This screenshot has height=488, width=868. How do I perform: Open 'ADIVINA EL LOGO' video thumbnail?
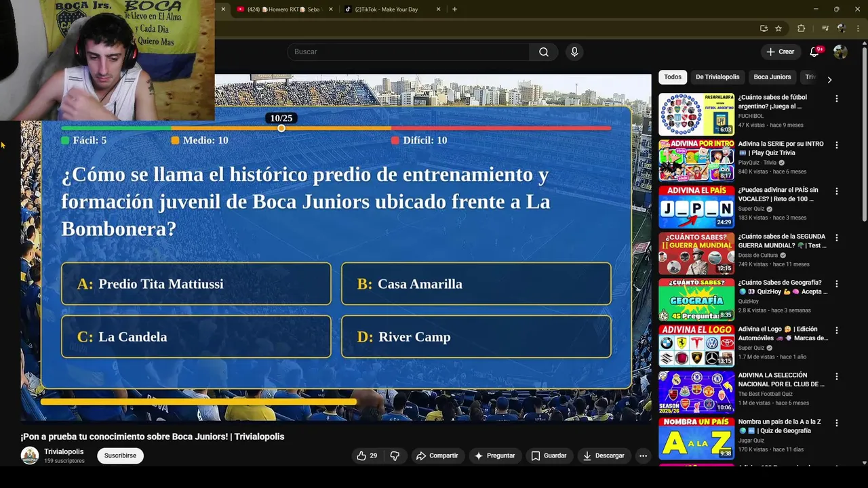pos(696,346)
